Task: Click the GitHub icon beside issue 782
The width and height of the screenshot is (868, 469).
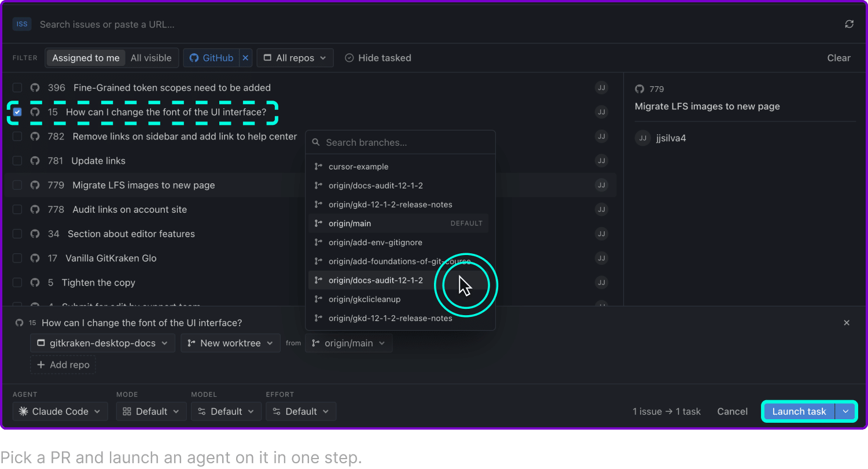Action: coord(35,136)
